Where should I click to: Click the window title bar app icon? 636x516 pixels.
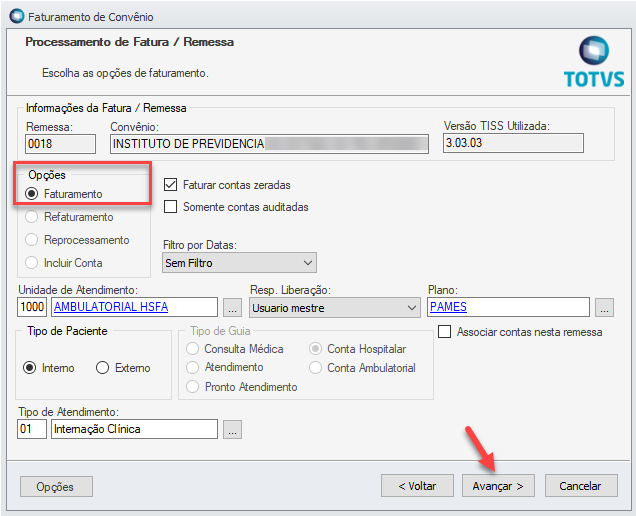tap(17, 16)
